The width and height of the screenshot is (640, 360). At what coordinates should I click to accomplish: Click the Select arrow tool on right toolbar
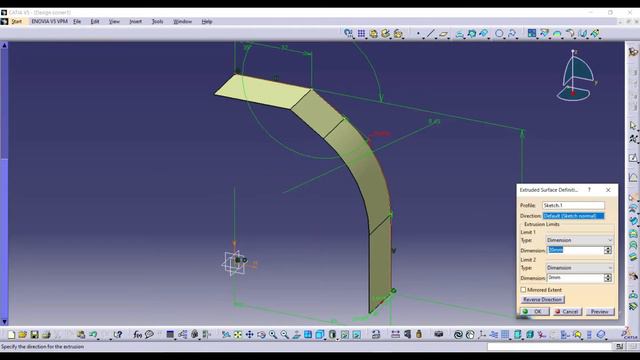click(633, 126)
